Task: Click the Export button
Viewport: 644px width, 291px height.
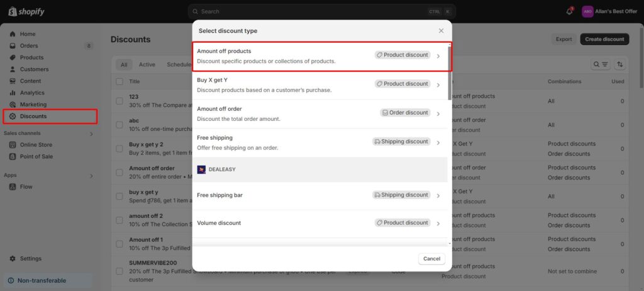Action: click(564, 39)
